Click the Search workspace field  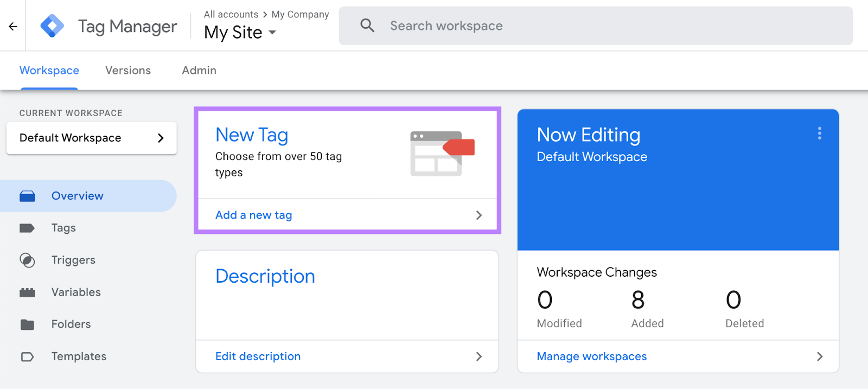[x=597, y=26]
